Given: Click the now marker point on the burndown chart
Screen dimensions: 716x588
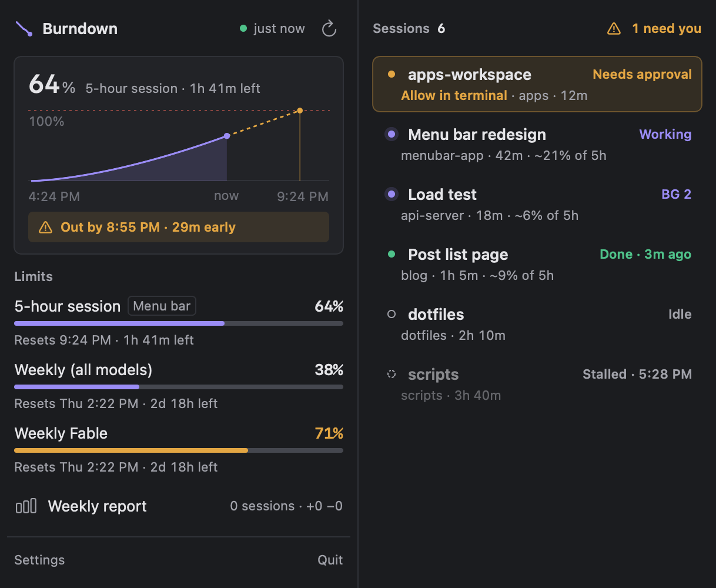Looking at the screenshot, I should click(x=227, y=136).
